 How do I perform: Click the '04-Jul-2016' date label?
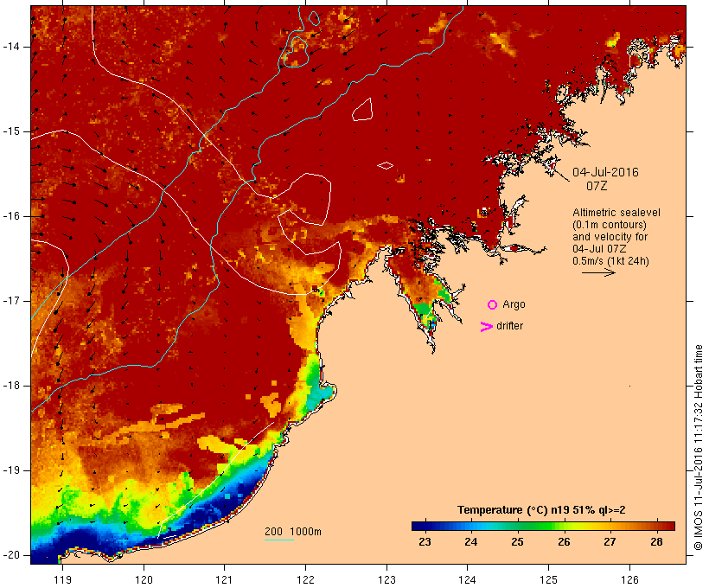tap(605, 172)
